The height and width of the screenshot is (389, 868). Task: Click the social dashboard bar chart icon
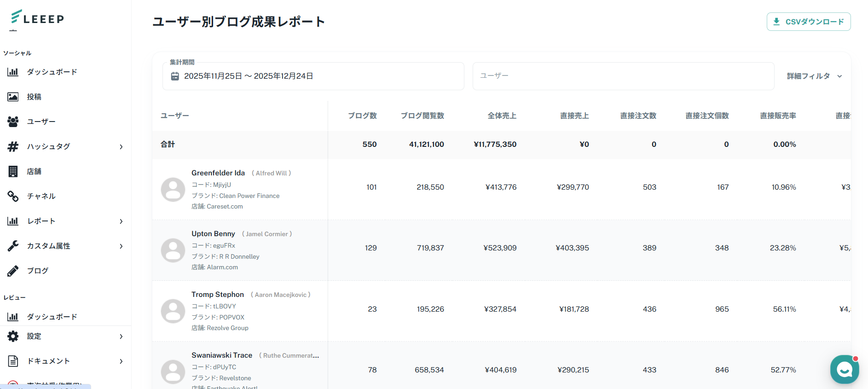(x=13, y=72)
